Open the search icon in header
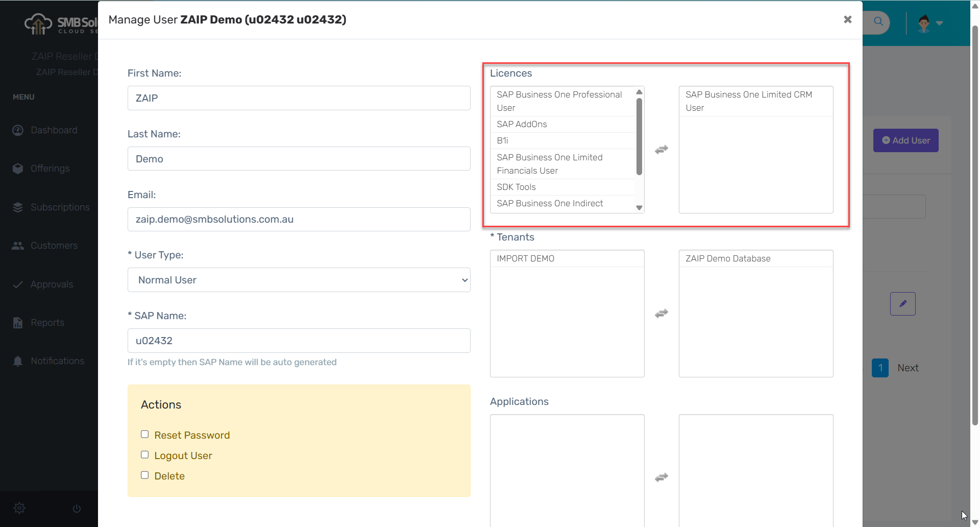The width and height of the screenshot is (980, 527). (878, 21)
